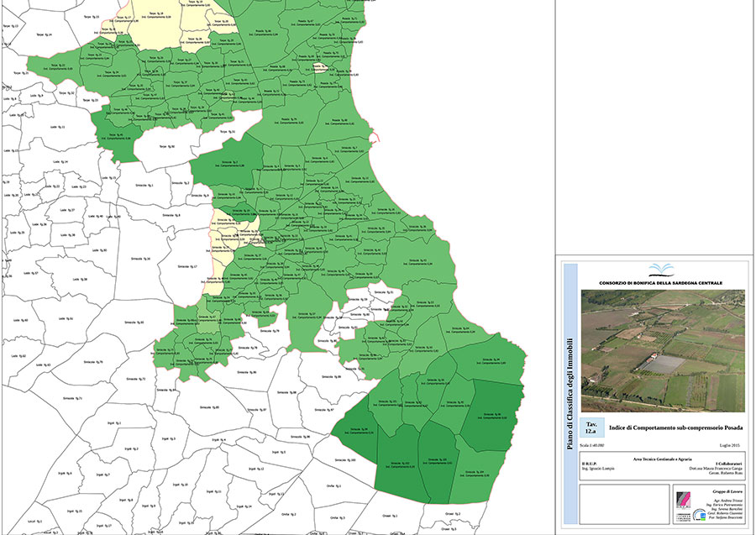Open the aerial farmland photo
The height and width of the screenshot is (535, 756).
[663, 351]
